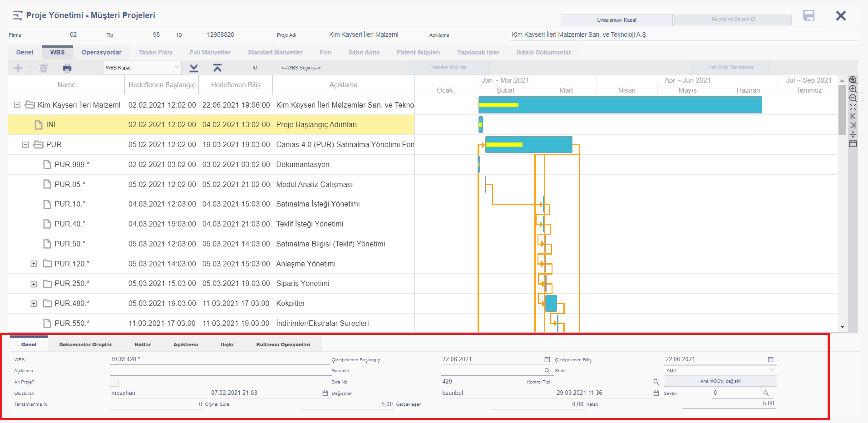This screenshot has width=868, height=423.
Task: Click the Uygulamayı Kapat button
Action: [x=616, y=20]
